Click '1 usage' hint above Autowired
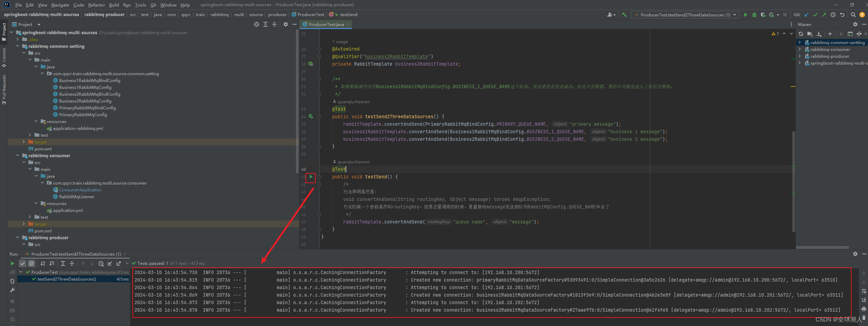This screenshot has width=868, height=326. tap(340, 42)
